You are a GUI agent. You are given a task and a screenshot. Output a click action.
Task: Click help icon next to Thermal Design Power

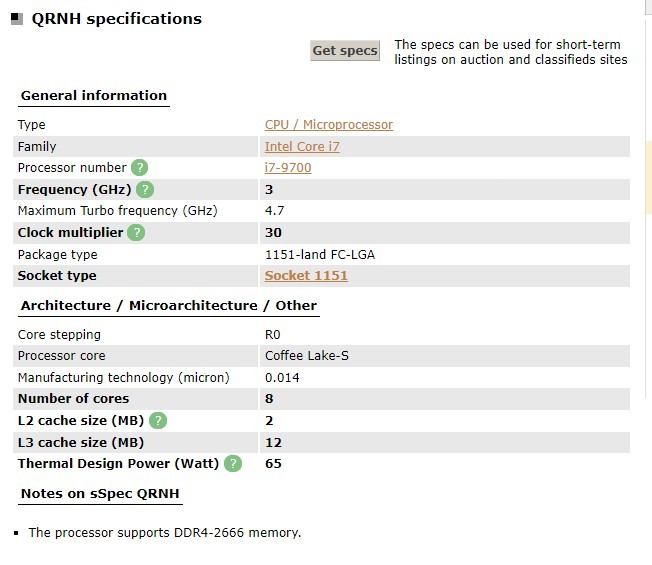pos(233,464)
